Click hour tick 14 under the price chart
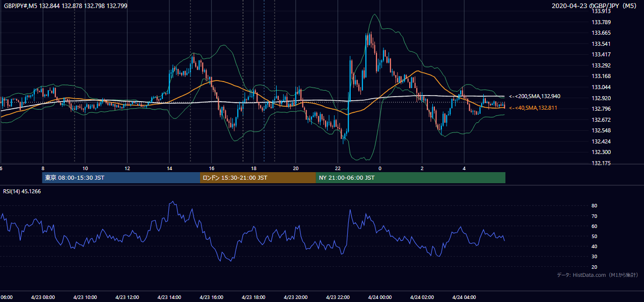 coord(169,169)
